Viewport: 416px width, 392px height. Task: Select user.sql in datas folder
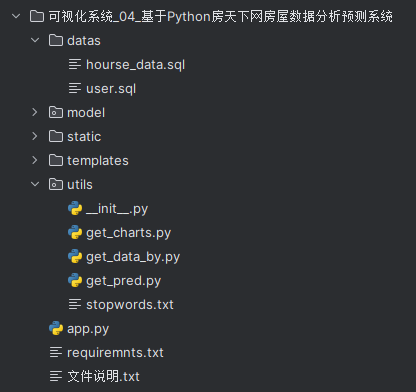coord(111,89)
